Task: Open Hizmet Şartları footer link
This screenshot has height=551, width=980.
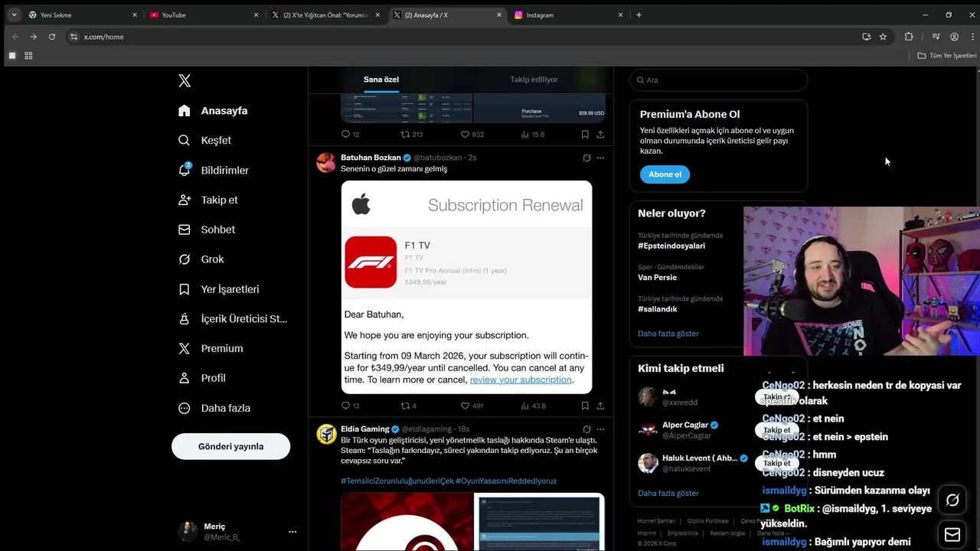Action: tap(656, 521)
